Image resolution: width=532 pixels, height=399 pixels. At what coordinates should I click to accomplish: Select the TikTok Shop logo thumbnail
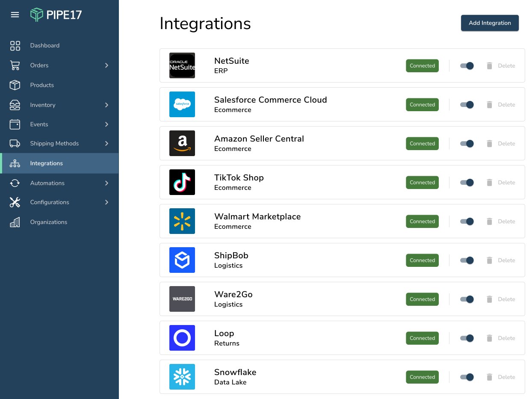click(x=182, y=182)
